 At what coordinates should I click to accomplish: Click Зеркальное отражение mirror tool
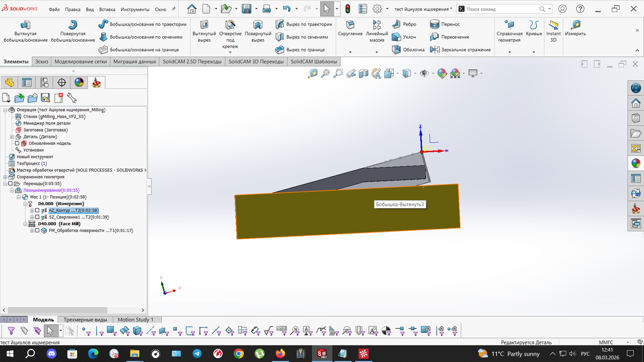click(460, 50)
